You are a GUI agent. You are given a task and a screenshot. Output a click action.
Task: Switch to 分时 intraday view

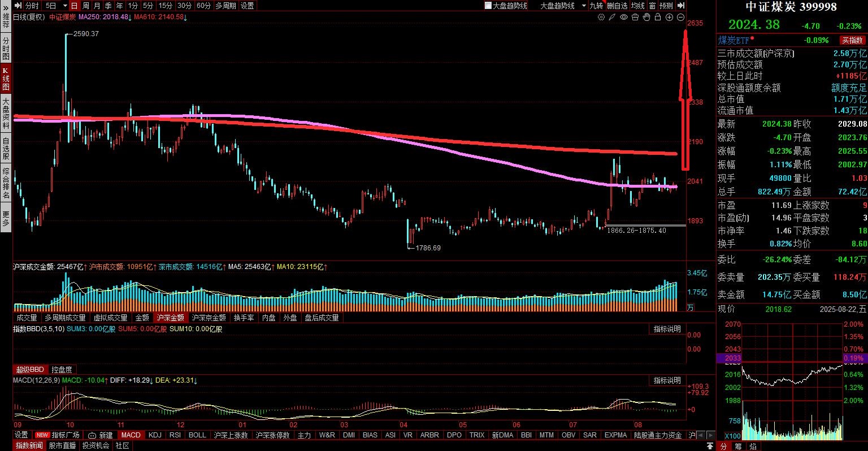click(32, 6)
